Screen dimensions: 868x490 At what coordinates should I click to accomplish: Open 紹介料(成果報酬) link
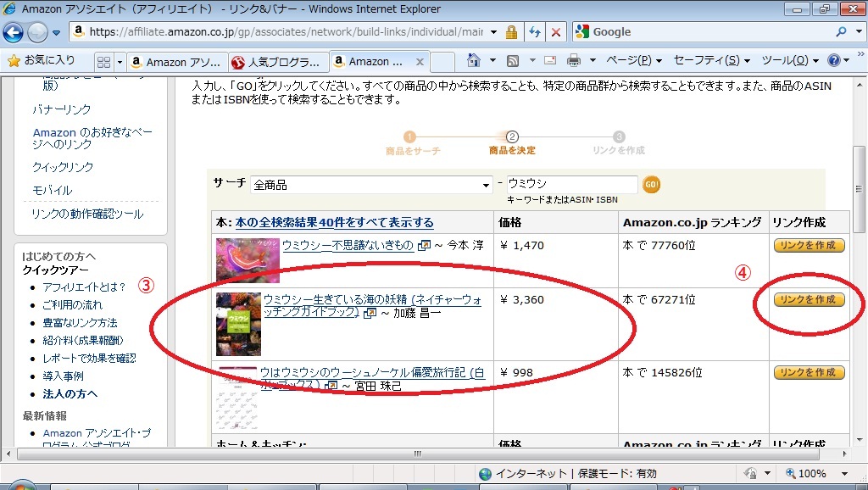pos(83,340)
